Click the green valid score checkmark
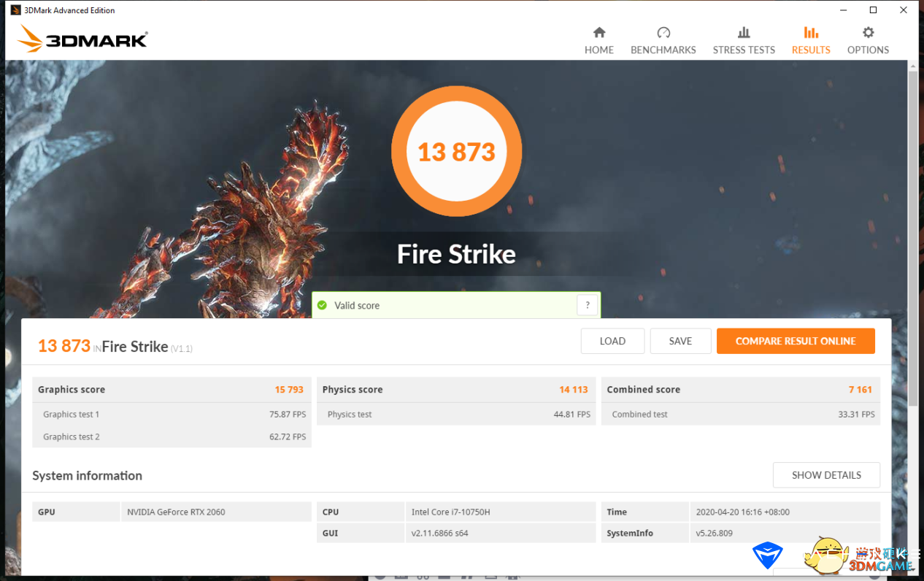924x581 pixels. (x=322, y=305)
